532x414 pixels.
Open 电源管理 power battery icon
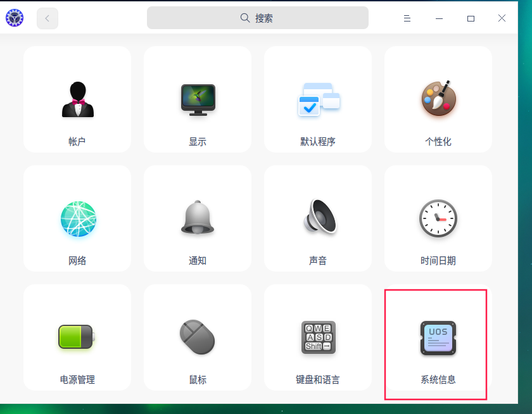[77, 337]
